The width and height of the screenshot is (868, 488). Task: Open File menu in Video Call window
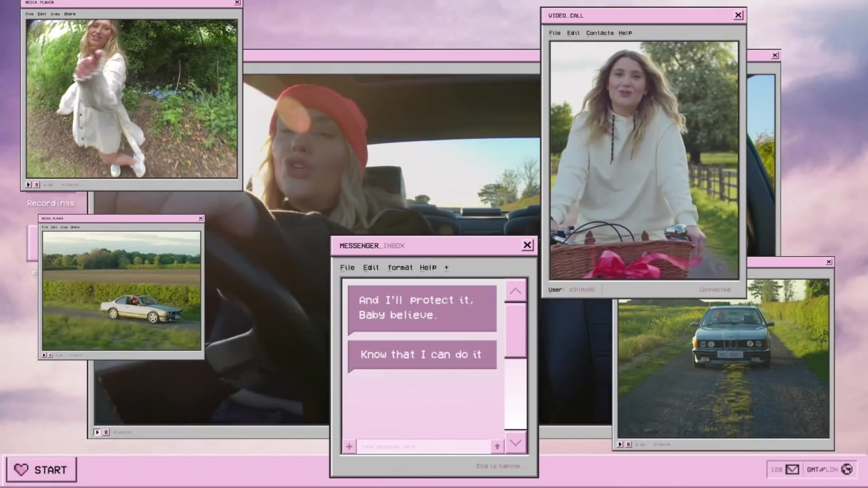tap(555, 33)
